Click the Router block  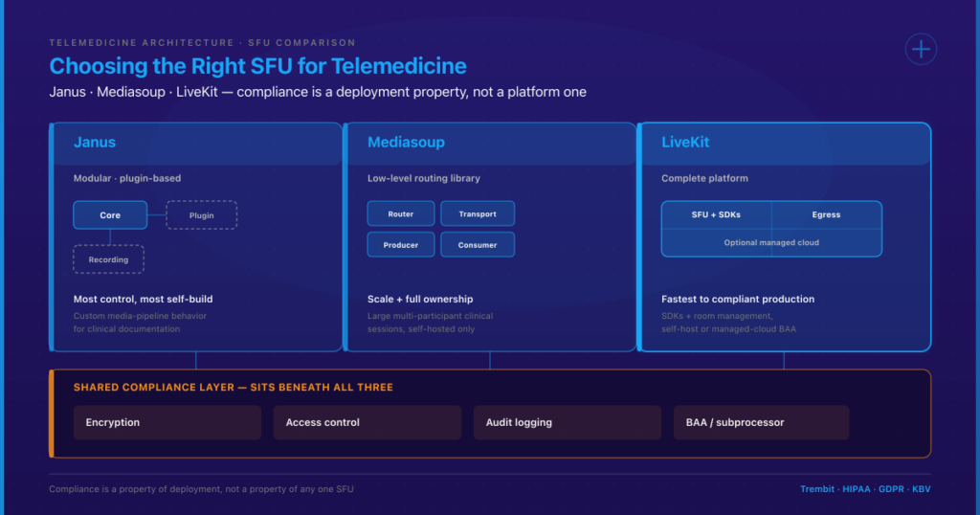click(x=401, y=213)
